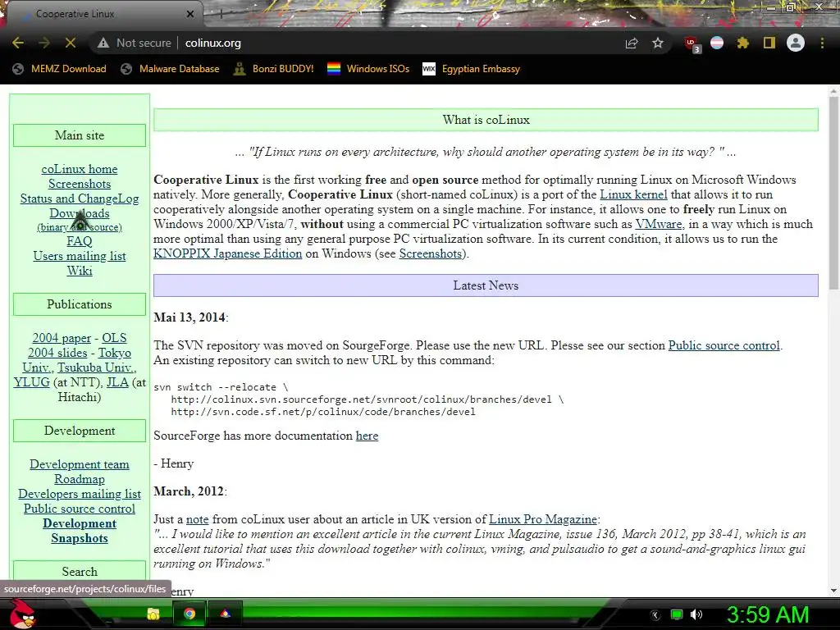
Task: Click Public source control link in news
Action: tap(724, 345)
